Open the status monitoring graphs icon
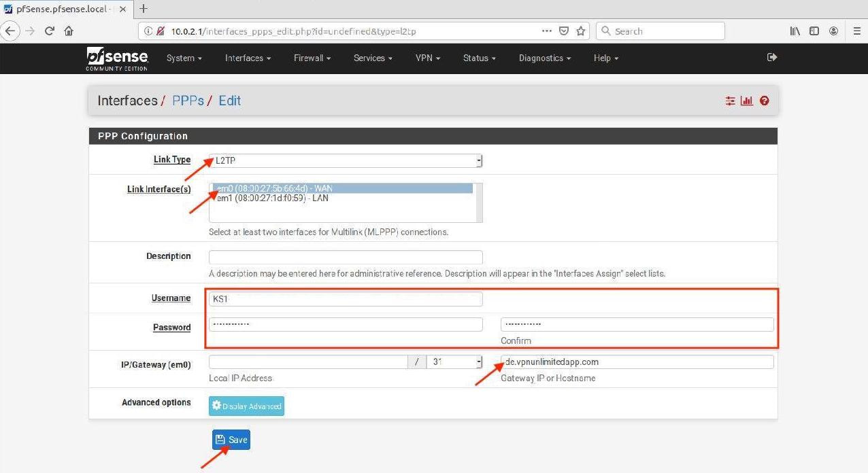The width and height of the screenshot is (868, 473). (x=746, y=101)
